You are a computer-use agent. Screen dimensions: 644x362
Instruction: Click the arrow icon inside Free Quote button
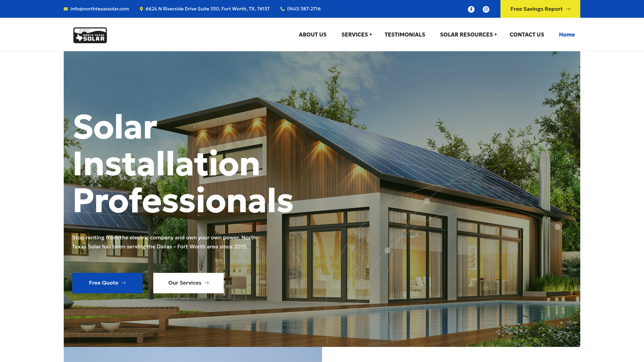[123, 283]
